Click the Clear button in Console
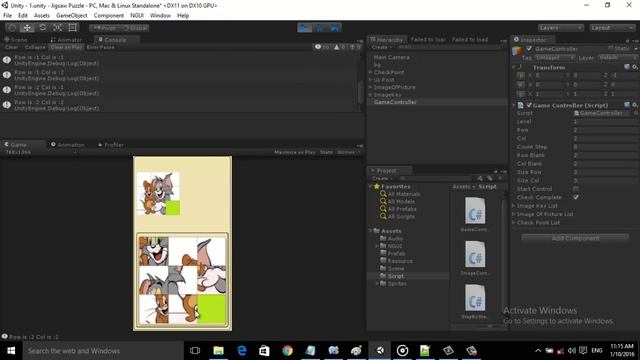 tap(11, 47)
